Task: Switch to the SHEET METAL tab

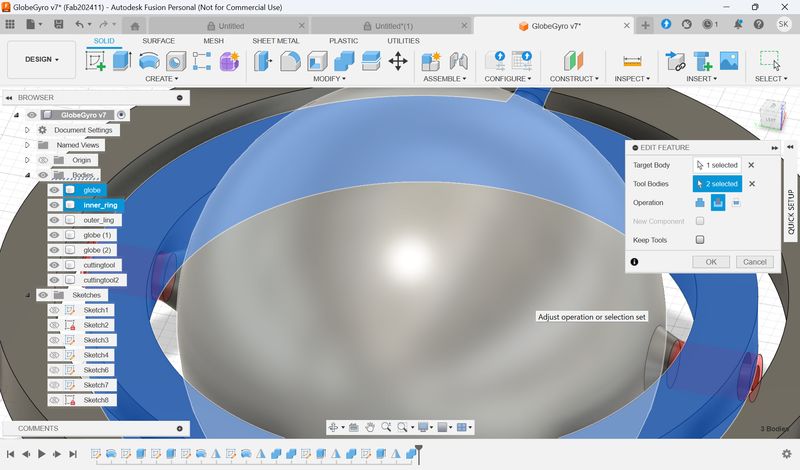Action: (276, 41)
